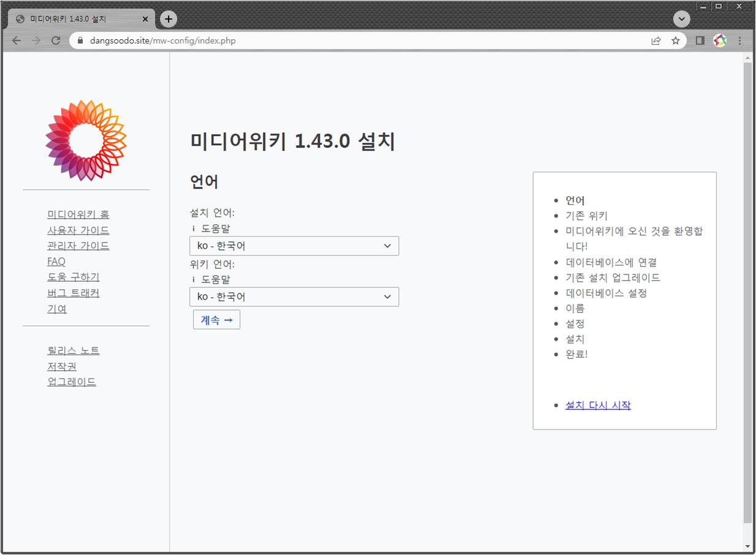Click the browser profile avatar icon
Screen dimensions: 756x555
(x=720, y=40)
